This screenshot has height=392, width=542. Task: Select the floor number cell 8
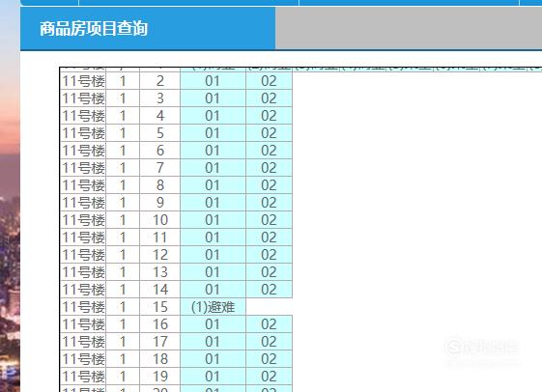160,185
